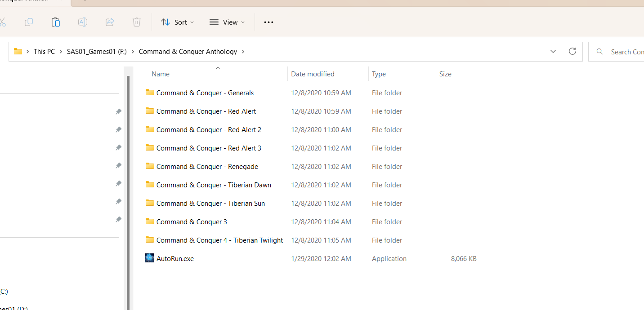Image resolution: width=644 pixels, height=310 pixels.
Task: Click the Rename icon in toolbar
Action: click(x=83, y=22)
